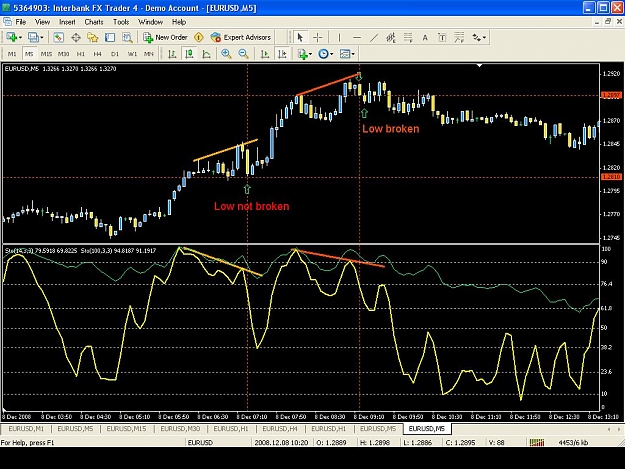Screen dimensions: 625x469
Task: Select the H4 timeframe button
Action: coord(98,54)
